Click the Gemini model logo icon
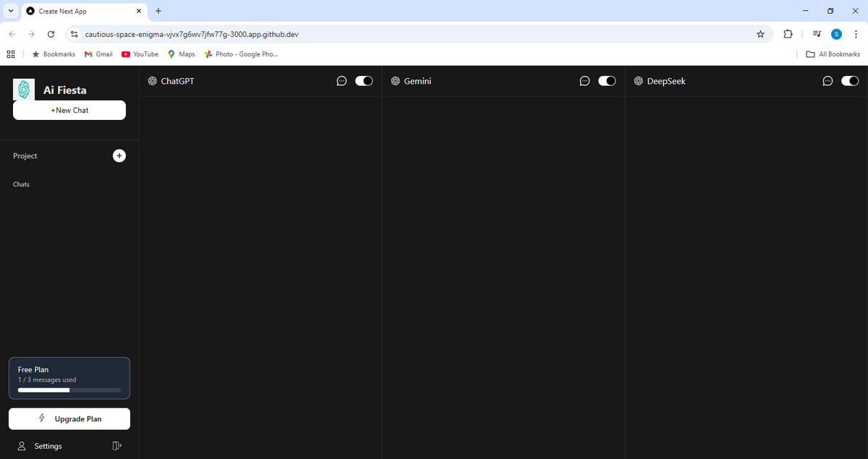Viewport: 868px width, 459px height. coord(396,81)
